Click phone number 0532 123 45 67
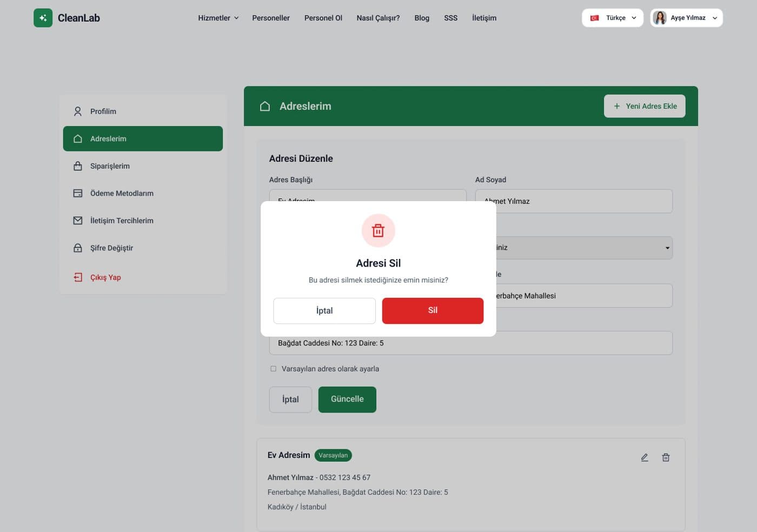The width and height of the screenshot is (757, 532). (345, 477)
